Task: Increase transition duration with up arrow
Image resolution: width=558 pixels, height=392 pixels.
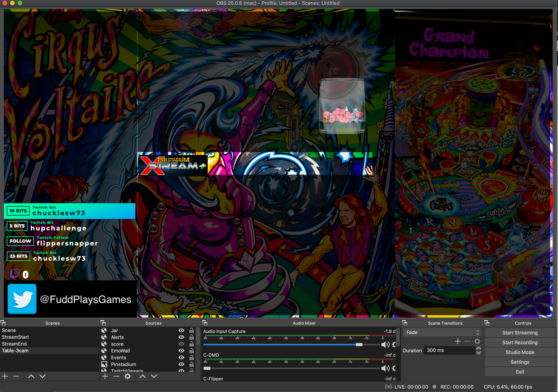Action: (x=478, y=348)
